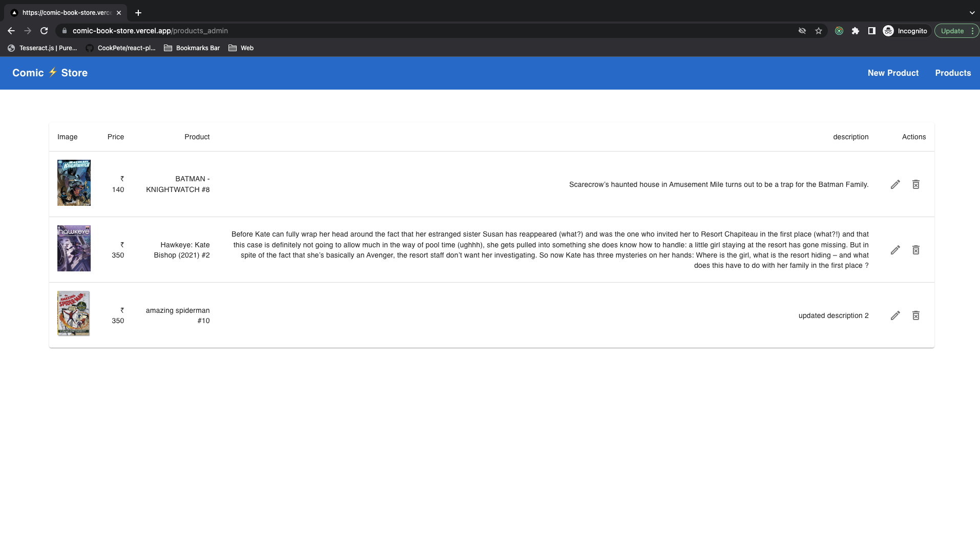Screen dimensions: 980x553
Task: Click the third-party cookies blocked eye icon
Action: pos(802,31)
